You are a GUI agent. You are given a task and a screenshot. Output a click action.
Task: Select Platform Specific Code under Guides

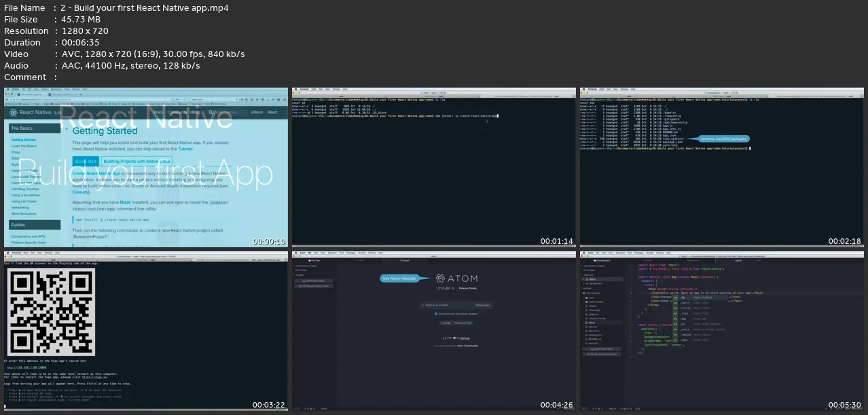[x=29, y=242]
